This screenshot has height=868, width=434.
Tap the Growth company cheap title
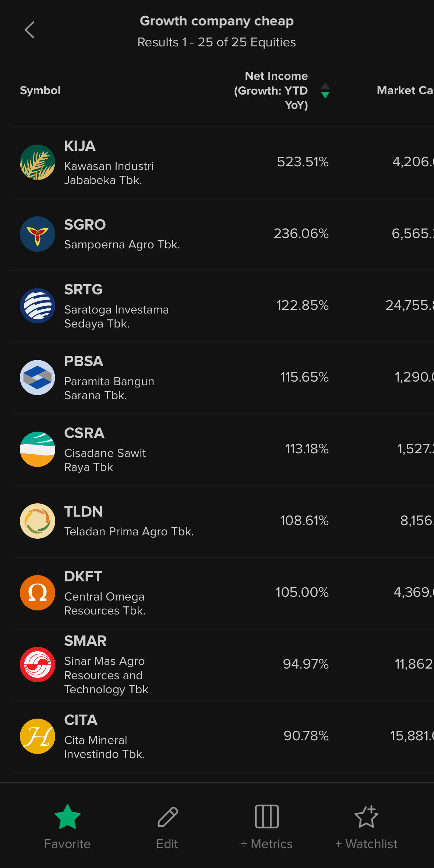[x=217, y=21]
